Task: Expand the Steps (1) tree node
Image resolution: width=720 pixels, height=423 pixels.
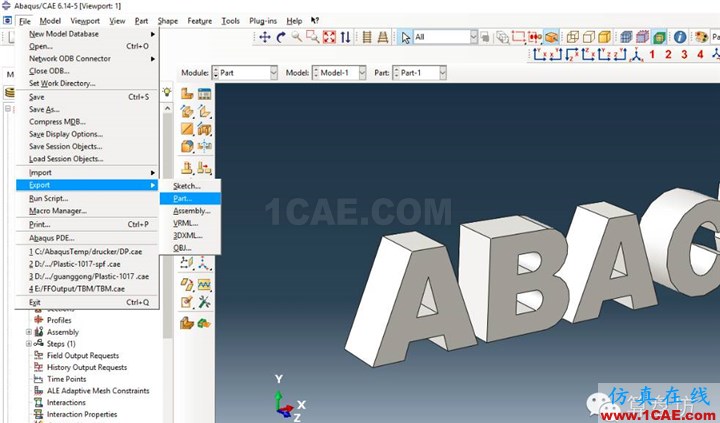Action: point(29,344)
